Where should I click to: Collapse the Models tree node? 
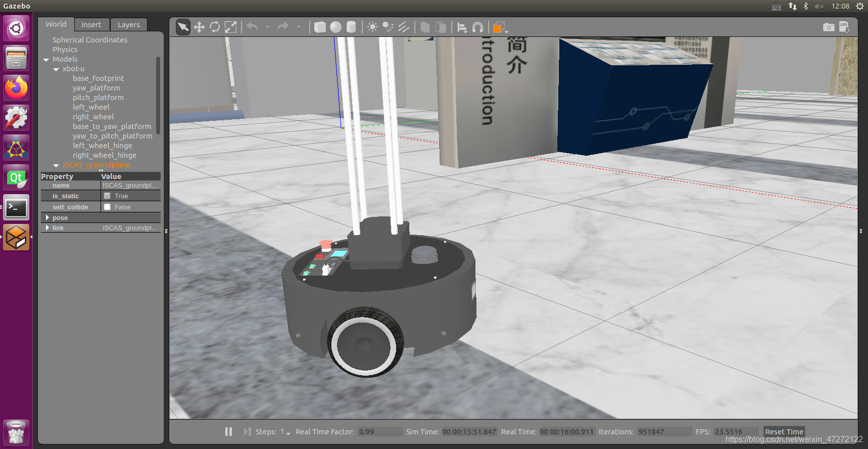tap(46, 60)
